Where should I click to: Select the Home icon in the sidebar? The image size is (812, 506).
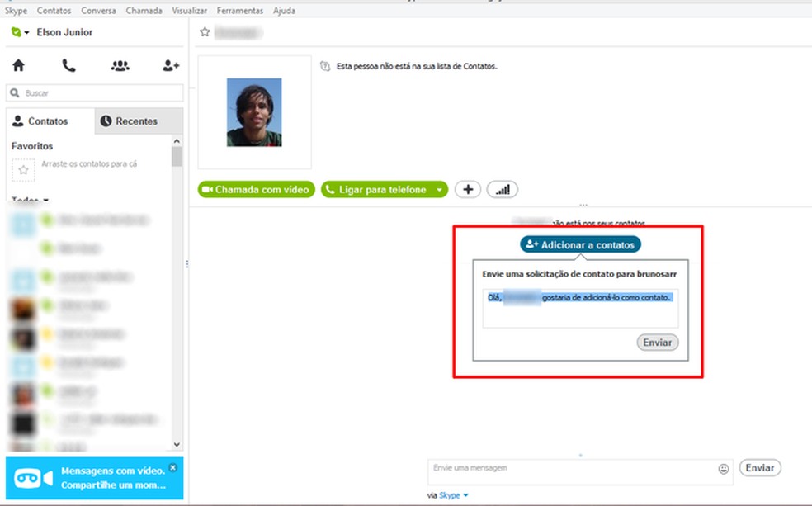tap(18, 64)
